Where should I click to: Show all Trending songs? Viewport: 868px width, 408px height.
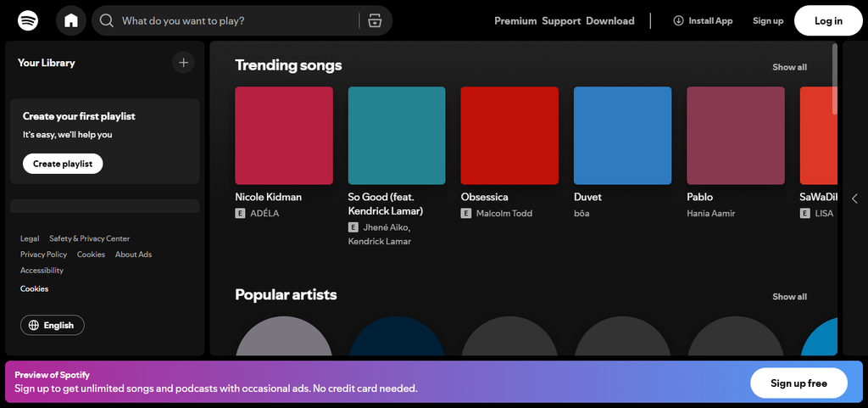point(789,67)
